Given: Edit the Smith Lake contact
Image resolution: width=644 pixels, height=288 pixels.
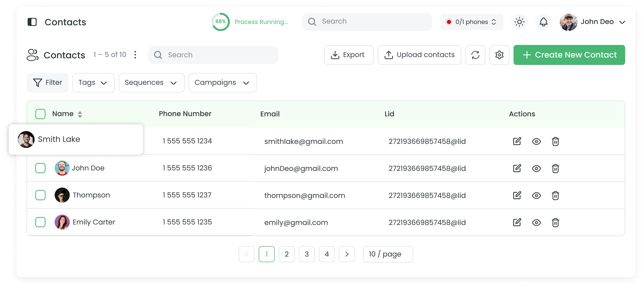Looking at the screenshot, I should (517, 141).
